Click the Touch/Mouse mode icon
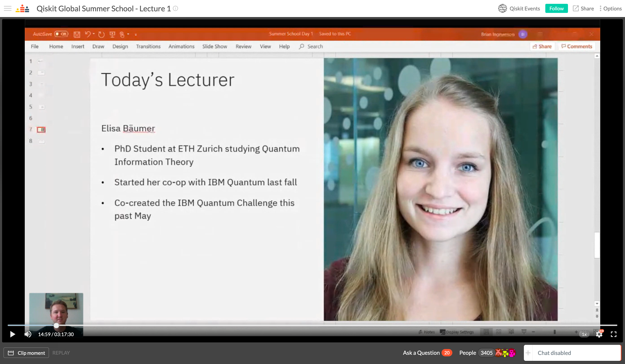Viewport: 625px width, 364px height. [x=122, y=34]
